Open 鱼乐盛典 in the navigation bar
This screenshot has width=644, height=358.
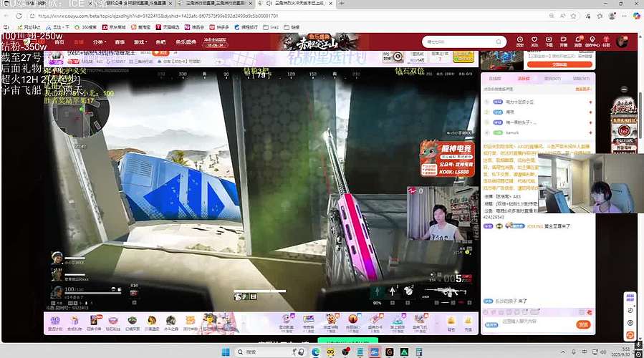186,42
